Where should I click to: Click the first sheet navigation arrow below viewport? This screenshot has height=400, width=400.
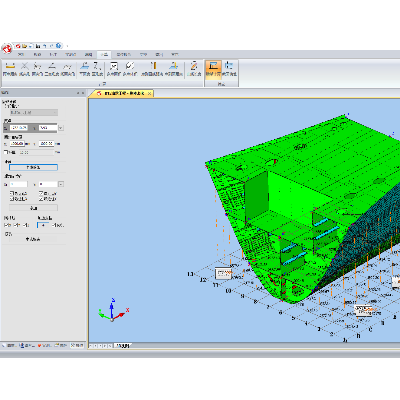coord(91,346)
